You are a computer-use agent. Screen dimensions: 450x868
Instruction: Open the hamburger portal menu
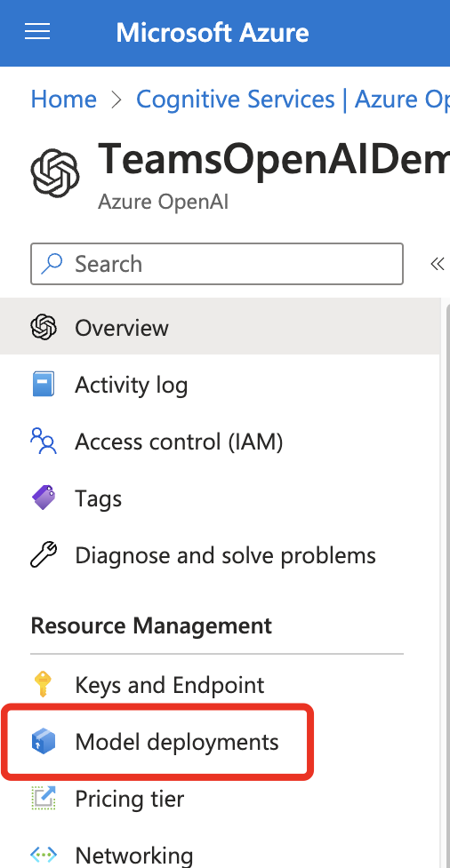[x=37, y=32]
